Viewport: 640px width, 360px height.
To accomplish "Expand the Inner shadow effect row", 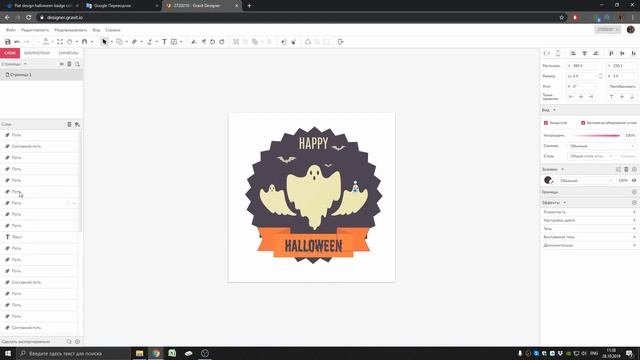I will point(589,237).
